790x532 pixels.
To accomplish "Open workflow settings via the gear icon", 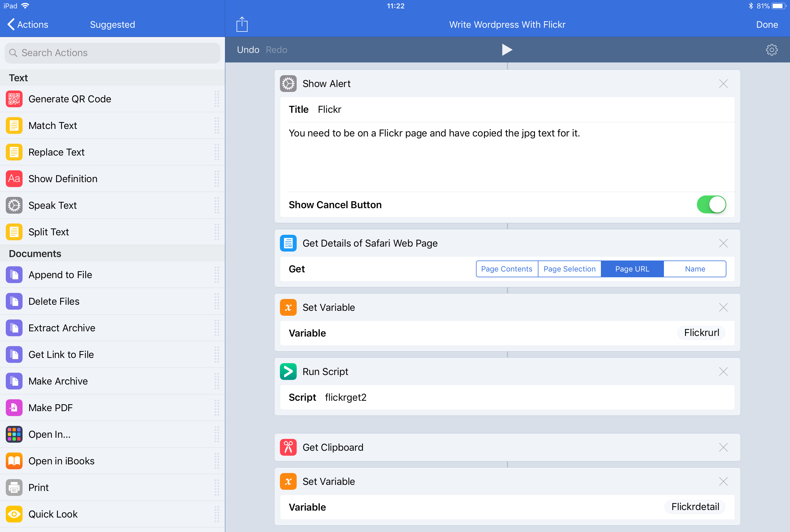I will [x=771, y=50].
